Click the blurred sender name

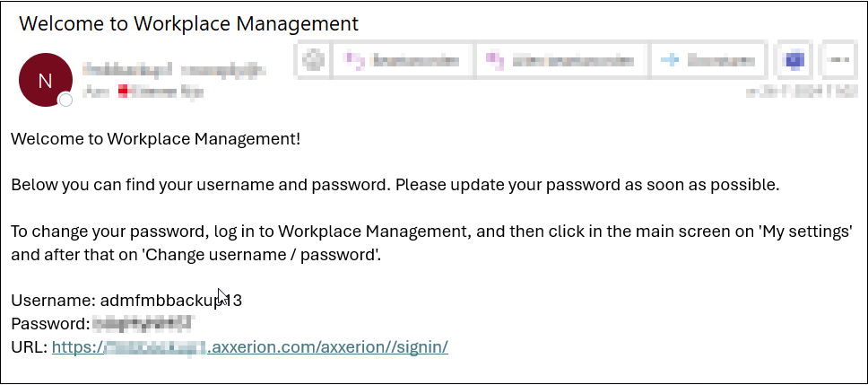point(174,70)
